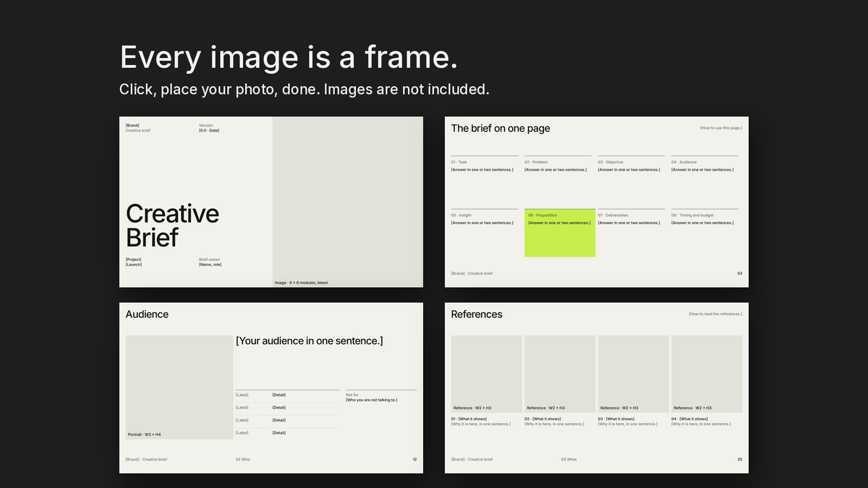Click the "03 · Objective" heading
The height and width of the screenshot is (488, 868).
pos(610,162)
